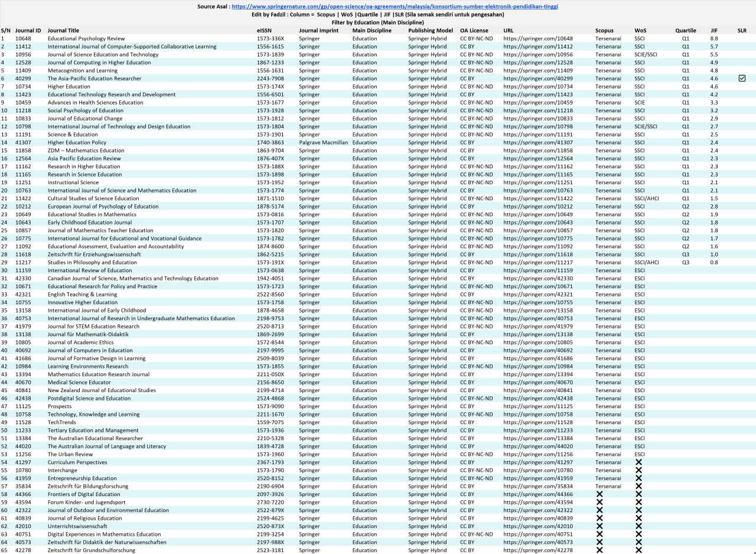The width and height of the screenshot is (756, 554).
Task: Click the 'Filter by Education (Main Discipline)' heading
Action: [377, 22]
